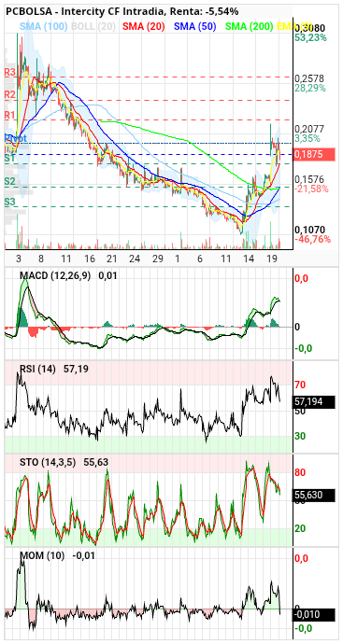Screen dimensions: 343x644
Task: Select date 6 on the time axis
Action: tap(200, 259)
